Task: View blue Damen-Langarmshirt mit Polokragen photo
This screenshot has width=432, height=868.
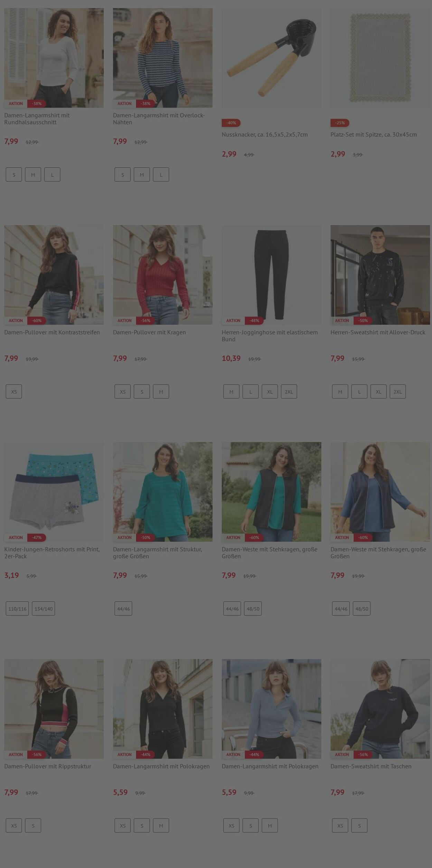Action: (x=271, y=709)
